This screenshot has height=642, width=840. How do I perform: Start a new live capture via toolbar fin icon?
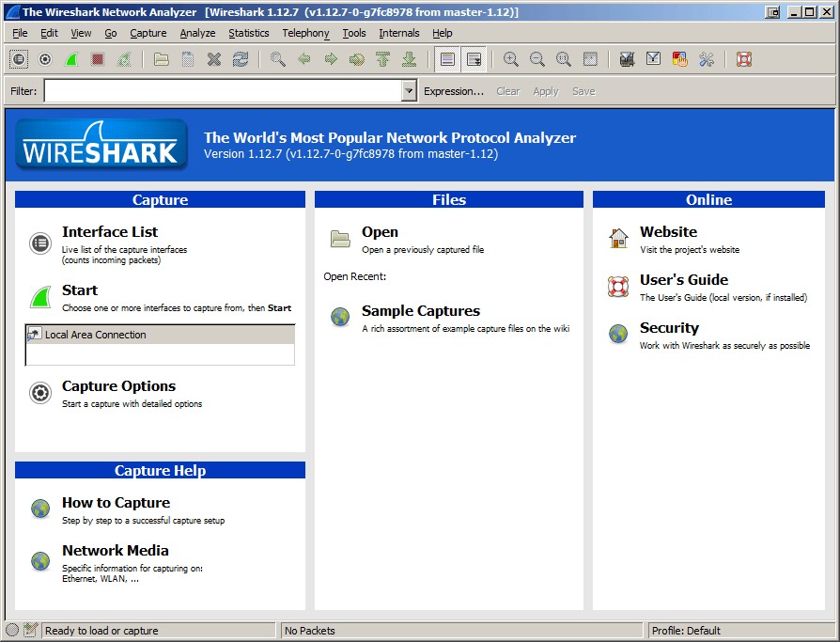(x=71, y=59)
